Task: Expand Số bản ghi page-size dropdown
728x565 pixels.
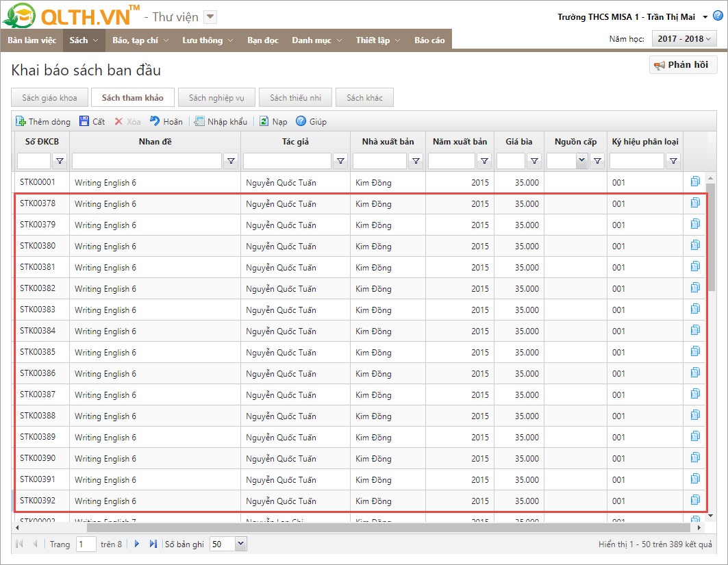Action: coord(240,544)
